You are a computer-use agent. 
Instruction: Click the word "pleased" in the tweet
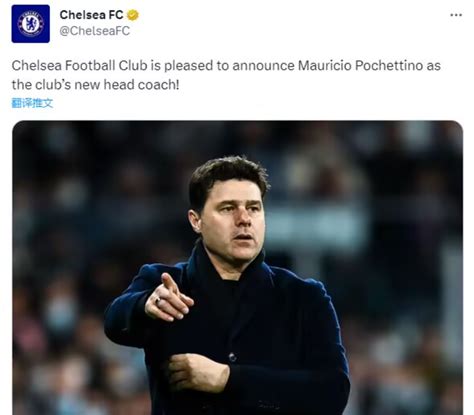[x=189, y=66]
